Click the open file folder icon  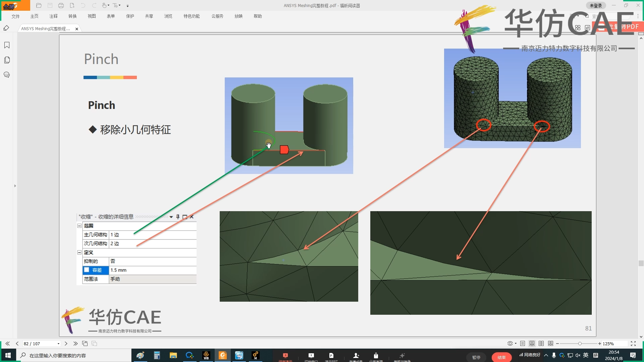click(x=39, y=5)
